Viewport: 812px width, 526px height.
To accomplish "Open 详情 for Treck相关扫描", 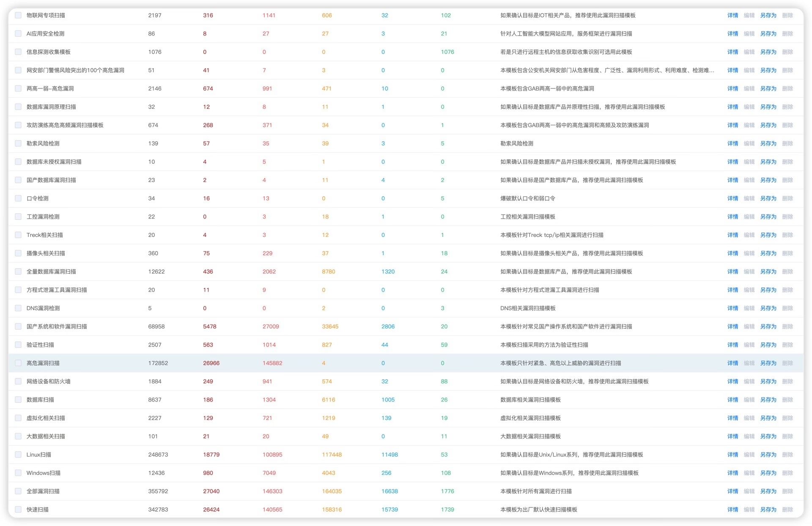I will point(732,235).
